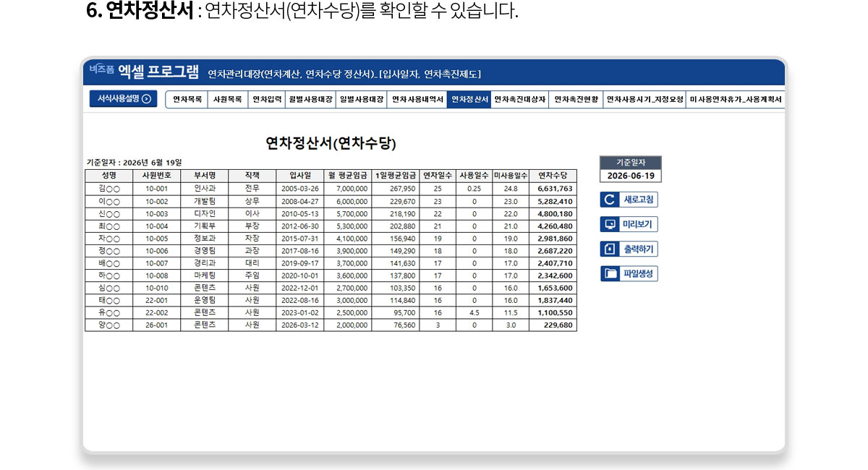Switch to the 사원목록 tab
The image size is (868, 470).
(227, 100)
